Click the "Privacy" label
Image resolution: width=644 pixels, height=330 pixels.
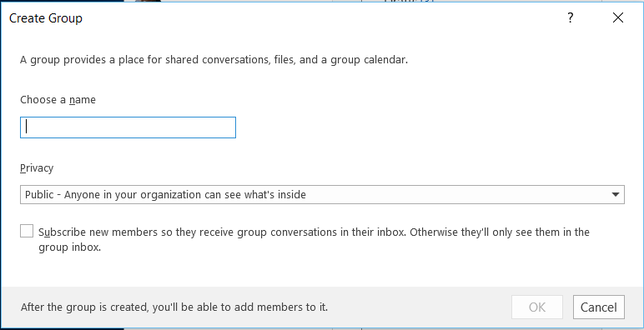point(37,168)
